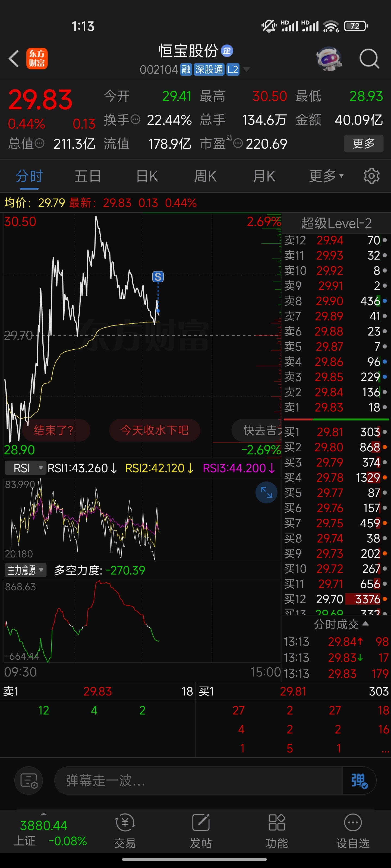This screenshot has width=391, height=868.
Task: Open chart settings gear icon
Action: click(x=371, y=176)
